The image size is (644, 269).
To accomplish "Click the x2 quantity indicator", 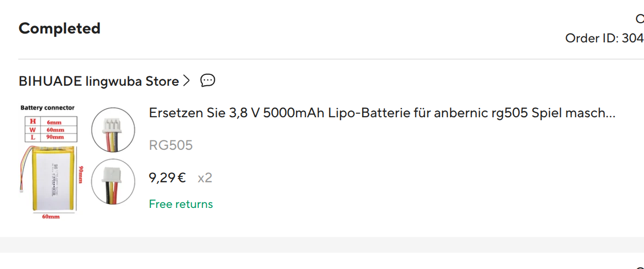I will pyautogui.click(x=205, y=177).
